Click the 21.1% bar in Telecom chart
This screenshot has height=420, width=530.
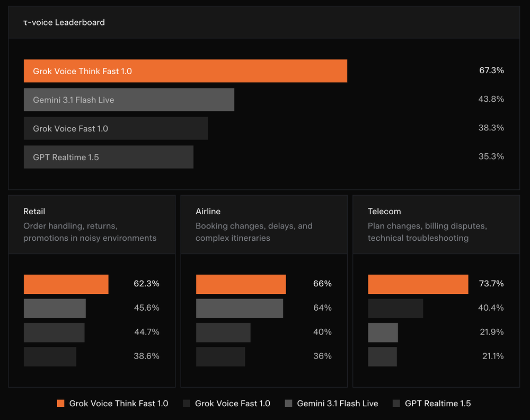(382, 356)
